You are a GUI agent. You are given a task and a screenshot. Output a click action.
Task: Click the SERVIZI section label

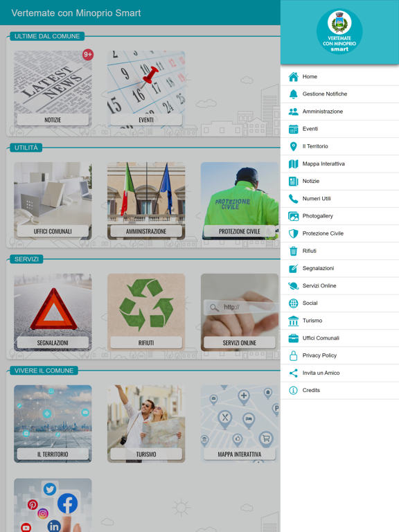click(x=26, y=259)
